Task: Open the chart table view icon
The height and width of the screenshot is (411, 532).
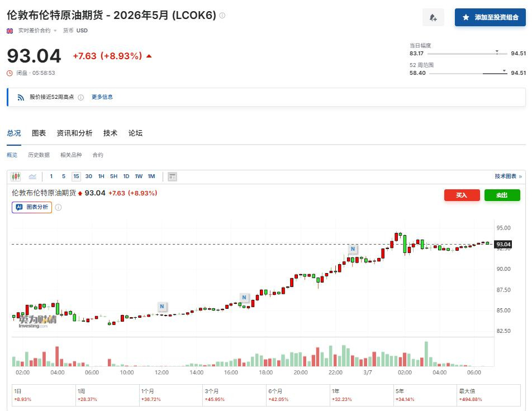Action: [172, 176]
